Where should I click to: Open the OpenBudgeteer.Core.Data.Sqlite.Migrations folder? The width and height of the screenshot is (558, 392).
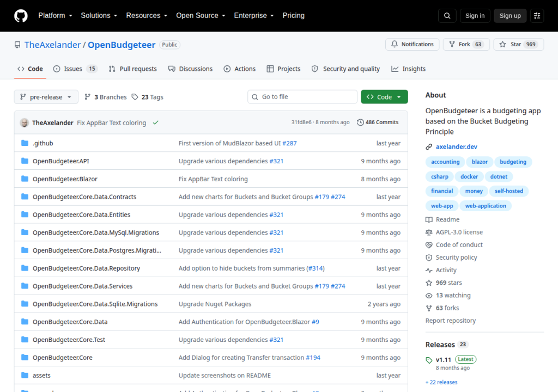(95, 304)
